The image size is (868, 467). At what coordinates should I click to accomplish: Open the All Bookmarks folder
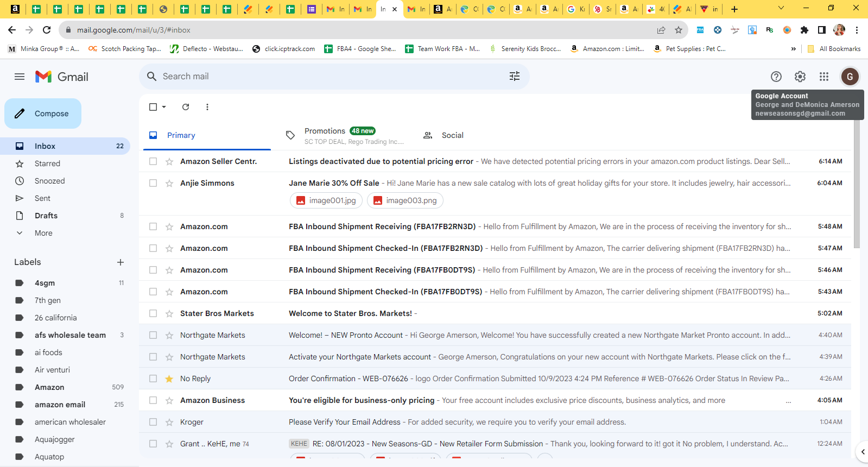(834, 49)
